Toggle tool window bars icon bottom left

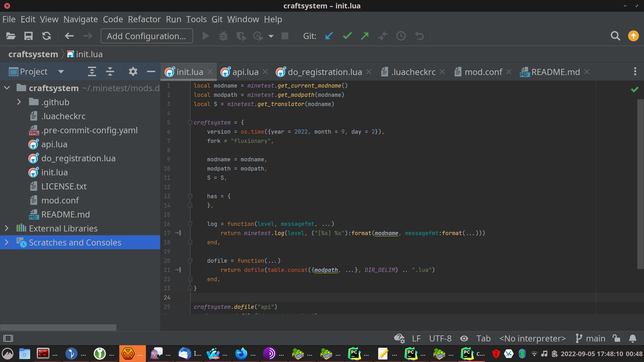tap(8, 339)
